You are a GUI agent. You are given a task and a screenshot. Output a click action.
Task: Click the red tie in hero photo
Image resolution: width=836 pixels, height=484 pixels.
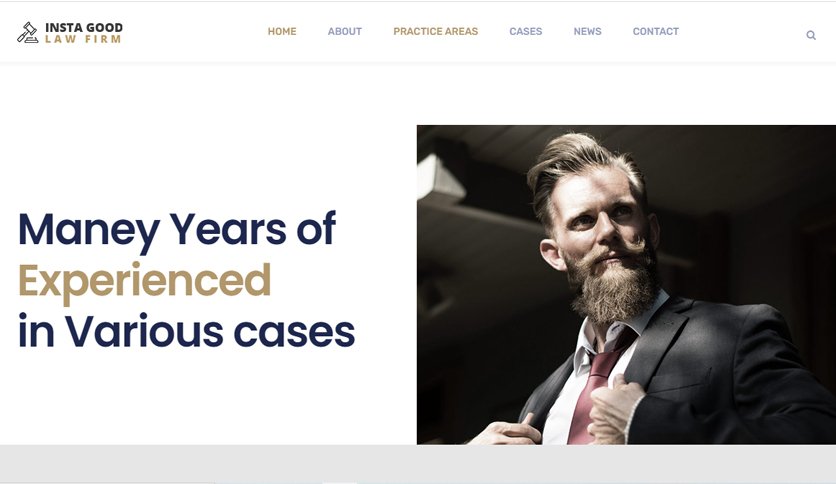tap(597, 384)
